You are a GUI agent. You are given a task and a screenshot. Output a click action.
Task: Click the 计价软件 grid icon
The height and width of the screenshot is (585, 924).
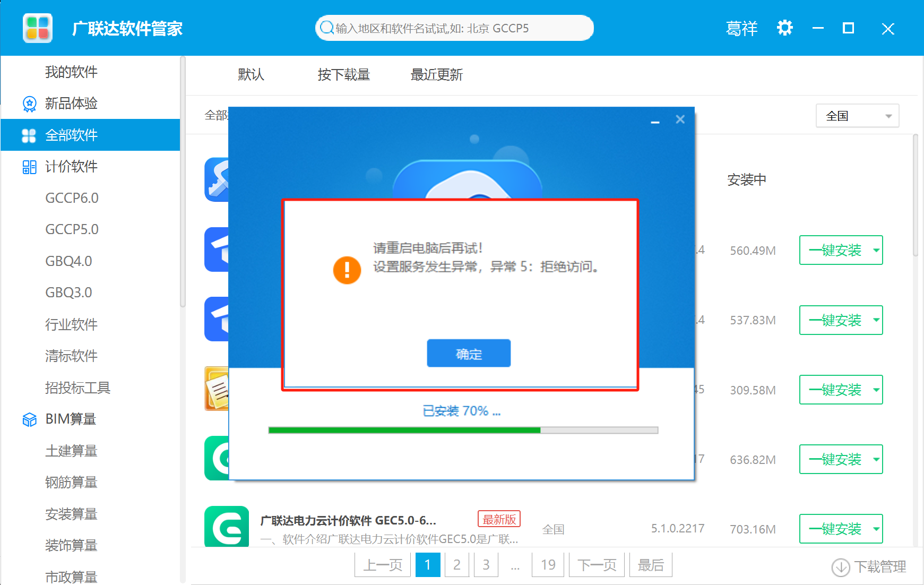(29, 167)
